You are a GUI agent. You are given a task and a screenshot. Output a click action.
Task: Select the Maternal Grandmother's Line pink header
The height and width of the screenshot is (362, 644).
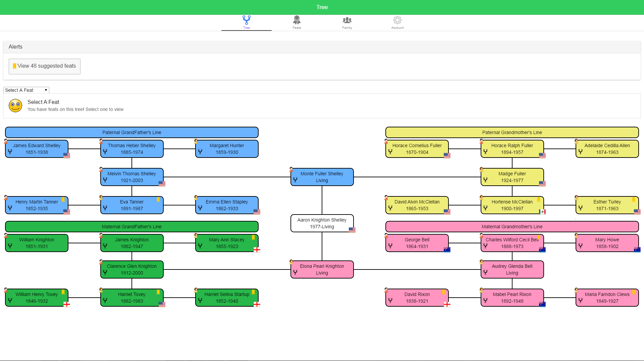click(x=512, y=227)
